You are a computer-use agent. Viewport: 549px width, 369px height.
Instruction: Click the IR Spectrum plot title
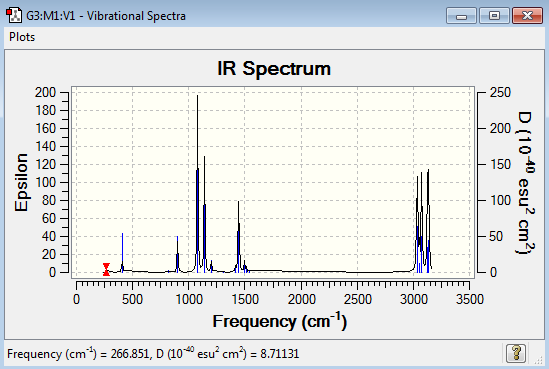(274, 68)
